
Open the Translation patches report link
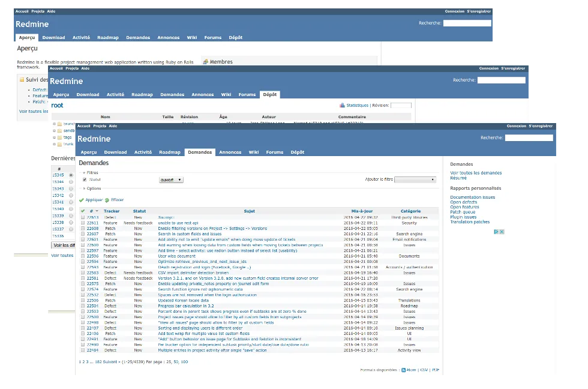click(x=470, y=222)
